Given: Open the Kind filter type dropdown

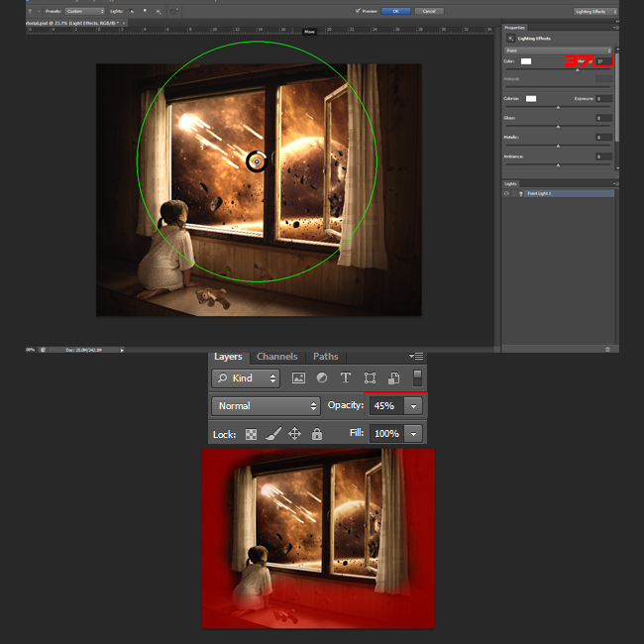Looking at the screenshot, I should coord(246,378).
